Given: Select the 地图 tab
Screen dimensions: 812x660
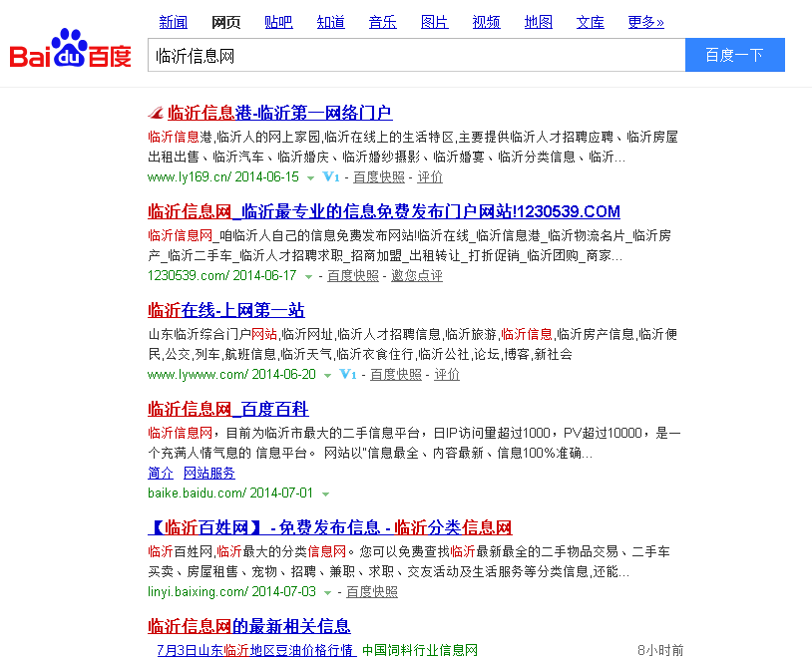Looking at the screenshot, I should coord(538,22).
